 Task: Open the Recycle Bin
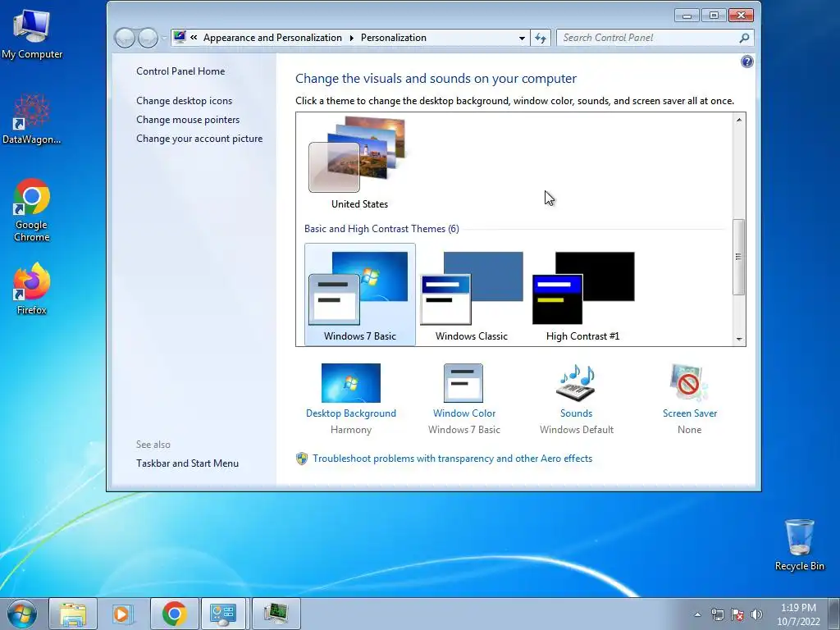click(799, 545)
